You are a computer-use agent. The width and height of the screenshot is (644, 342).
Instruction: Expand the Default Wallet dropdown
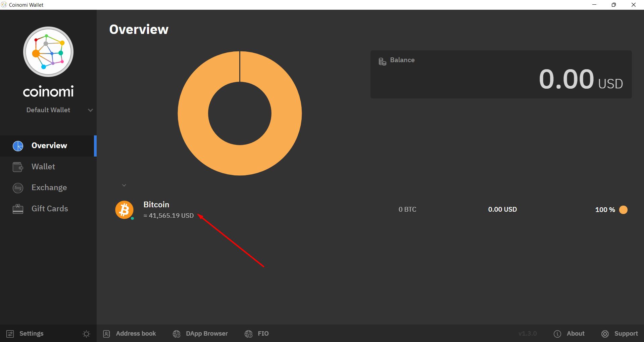click(90, 110)
